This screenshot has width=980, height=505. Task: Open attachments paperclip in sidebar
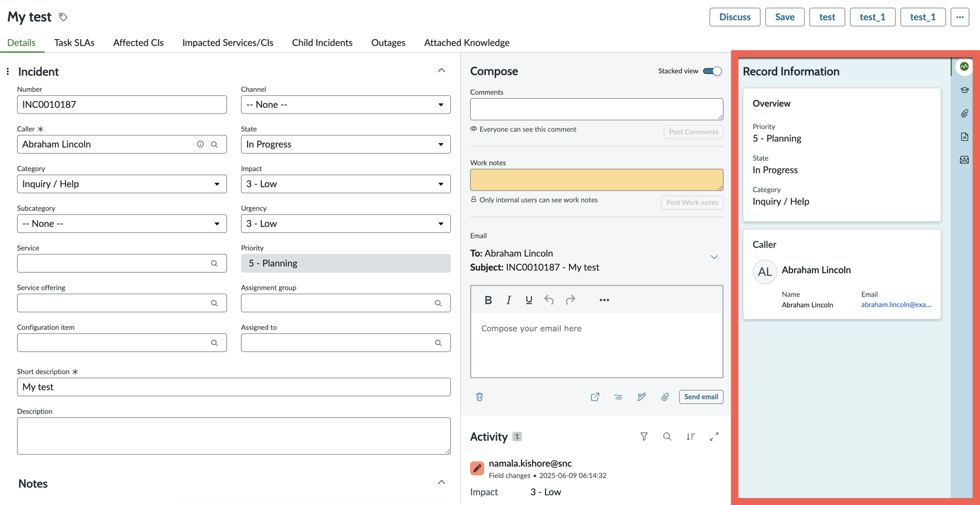(964, 113)
